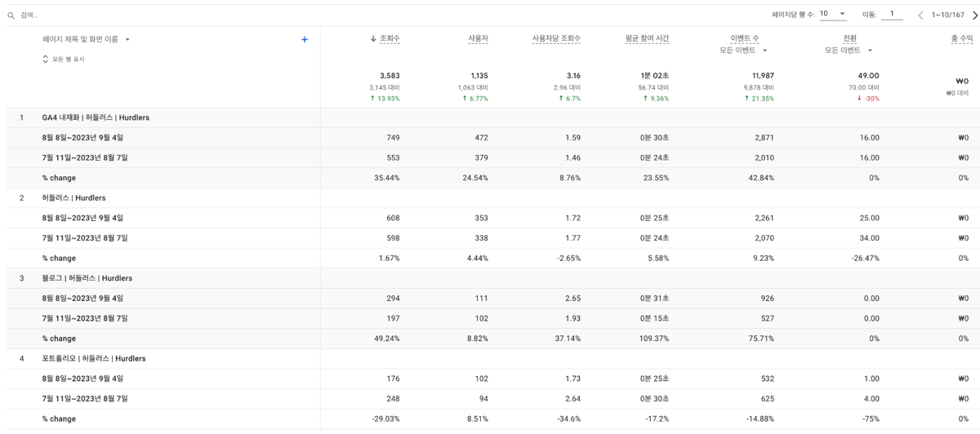Click the total conversions value 49.00

click(x=868, y=76)
